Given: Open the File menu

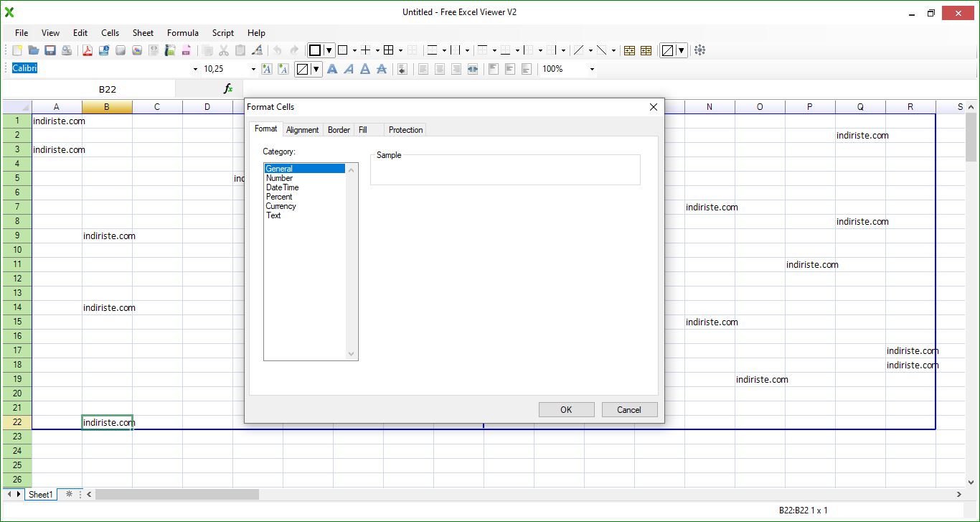Looking at the screenshot, I should click(x=22, y=33).
